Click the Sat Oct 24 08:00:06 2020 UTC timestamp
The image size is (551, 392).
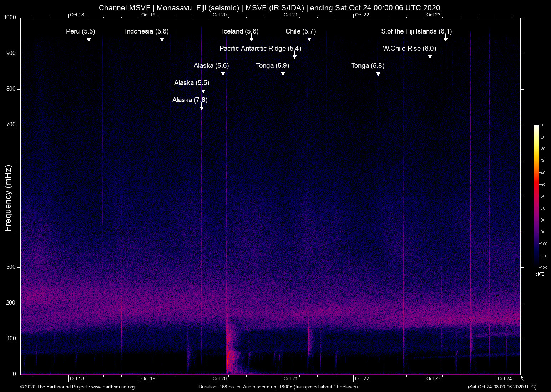point(502,387)
